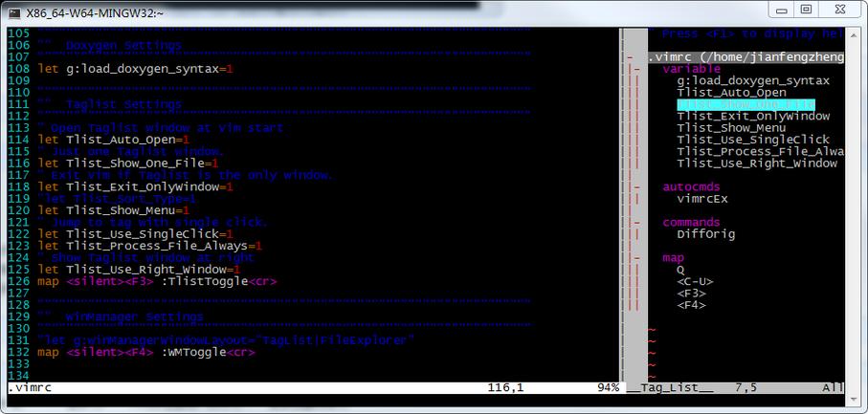Minimize the MINGW32 terminal window
The image size is (868, 414).
tap(781, 10)
